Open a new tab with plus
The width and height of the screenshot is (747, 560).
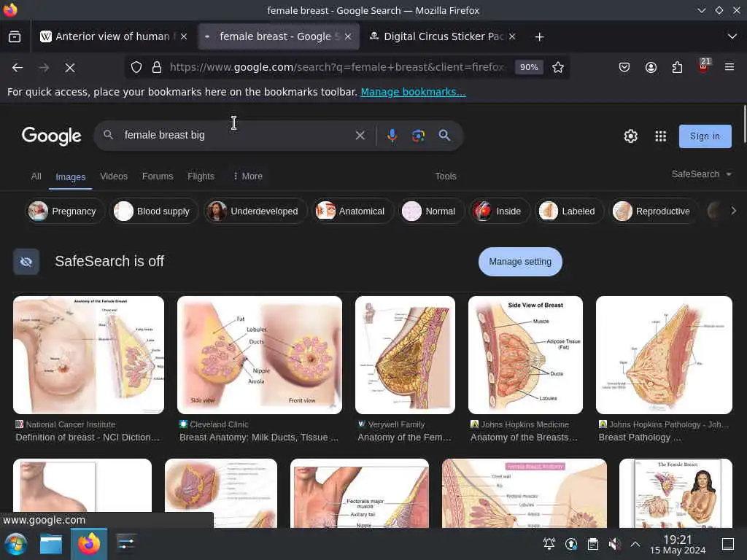click(x=539, y=36)
